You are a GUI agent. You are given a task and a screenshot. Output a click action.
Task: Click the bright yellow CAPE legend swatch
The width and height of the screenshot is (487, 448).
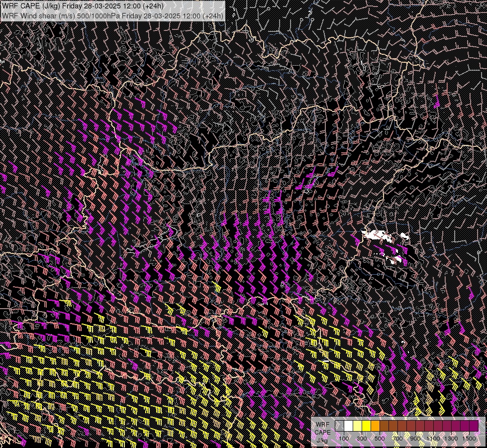coord(367,426)
